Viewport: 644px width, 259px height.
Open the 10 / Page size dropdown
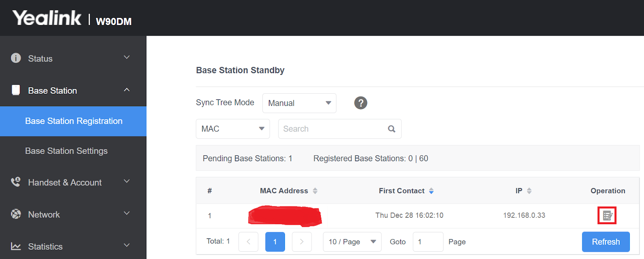pos(352,242)
